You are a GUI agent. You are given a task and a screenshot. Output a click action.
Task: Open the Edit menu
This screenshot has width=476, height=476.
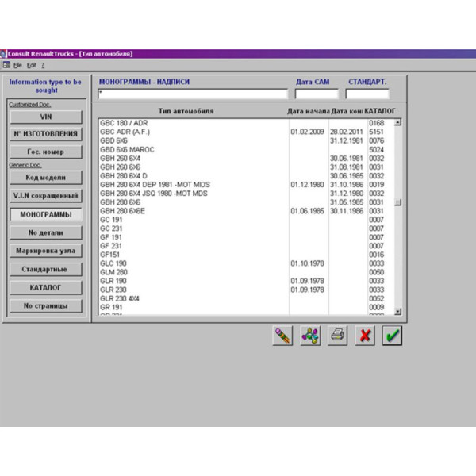pos(32,64)
